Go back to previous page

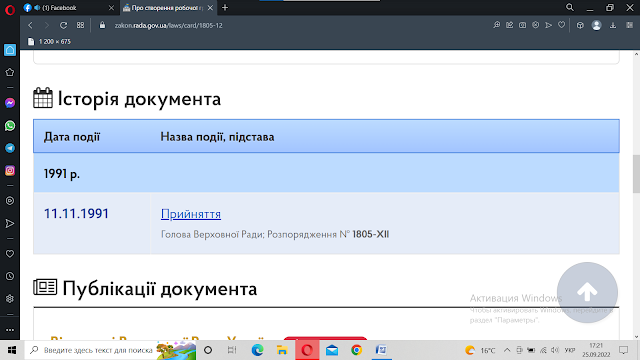pos(31,25)
